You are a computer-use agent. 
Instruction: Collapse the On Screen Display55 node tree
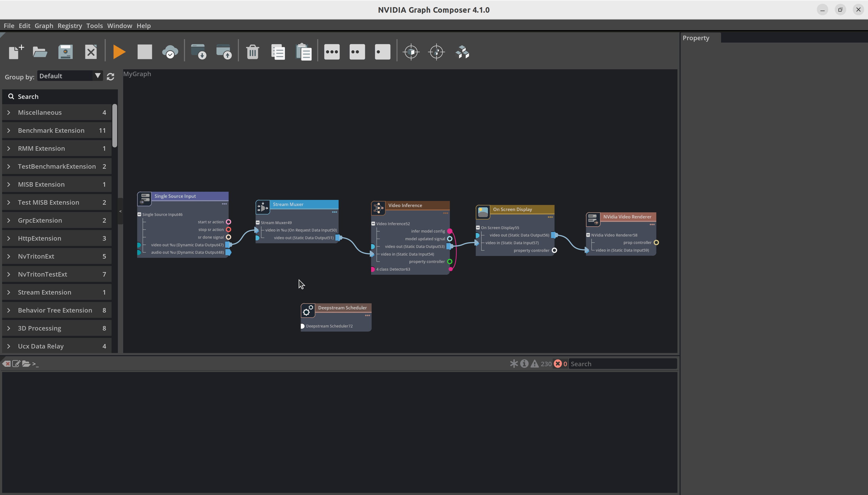pyautogui.click(x=478, y=228)
